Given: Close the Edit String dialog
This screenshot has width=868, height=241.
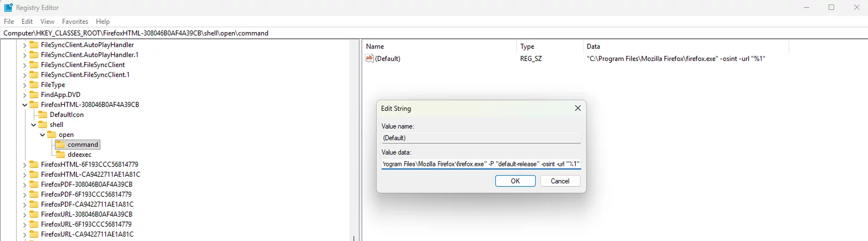Looking at the screenshot, I should pos(577,109).
